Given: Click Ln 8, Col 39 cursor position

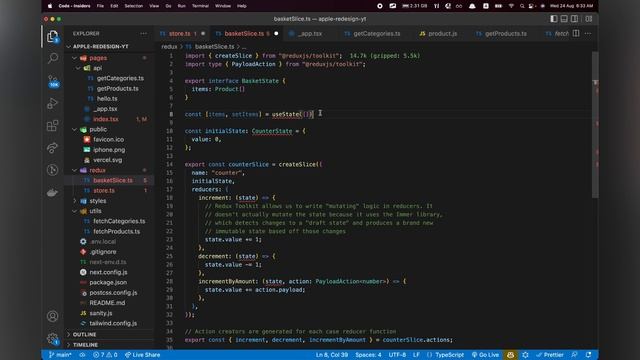Looking at the screenshot, I should 332,355.
